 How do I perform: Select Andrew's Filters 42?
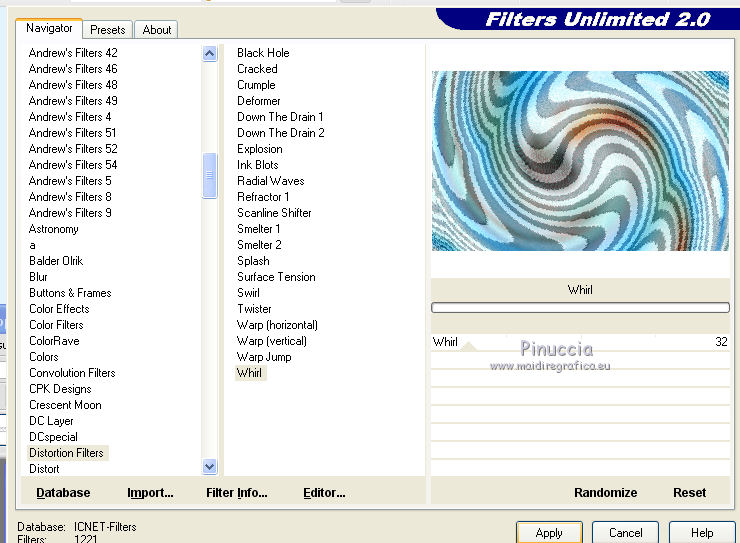[73, 52]
